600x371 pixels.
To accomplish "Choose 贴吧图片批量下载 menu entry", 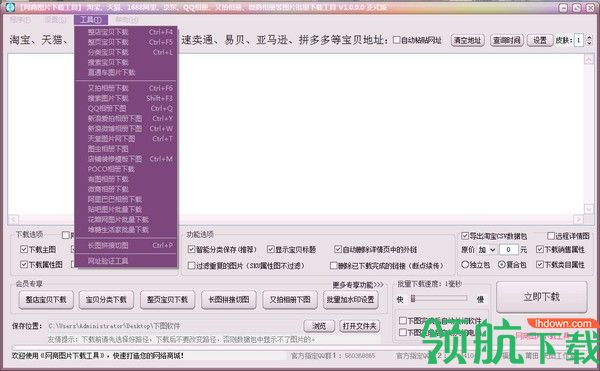I will [x=126, y=209].
